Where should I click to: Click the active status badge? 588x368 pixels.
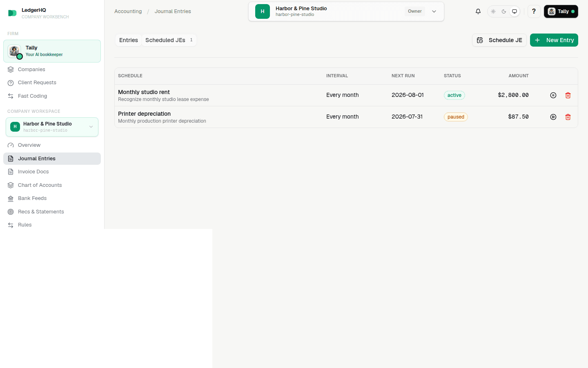click(x=454, y=95)
